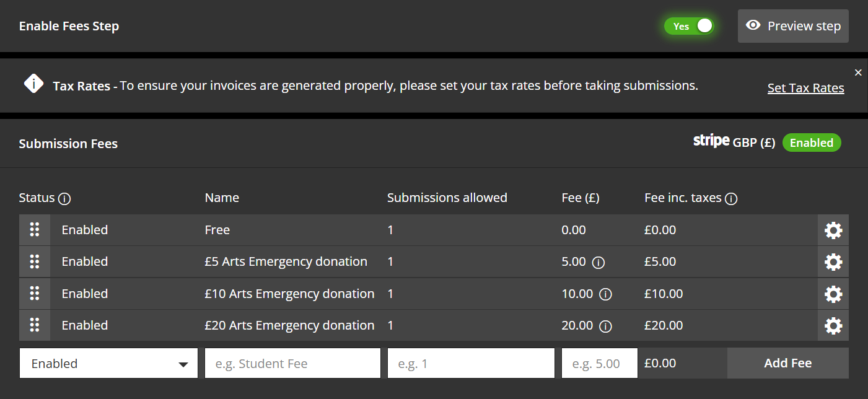This screenshot has height=399, width=868.
Task: Click drag handle of Free fee row
Action: tap(35, 230)
